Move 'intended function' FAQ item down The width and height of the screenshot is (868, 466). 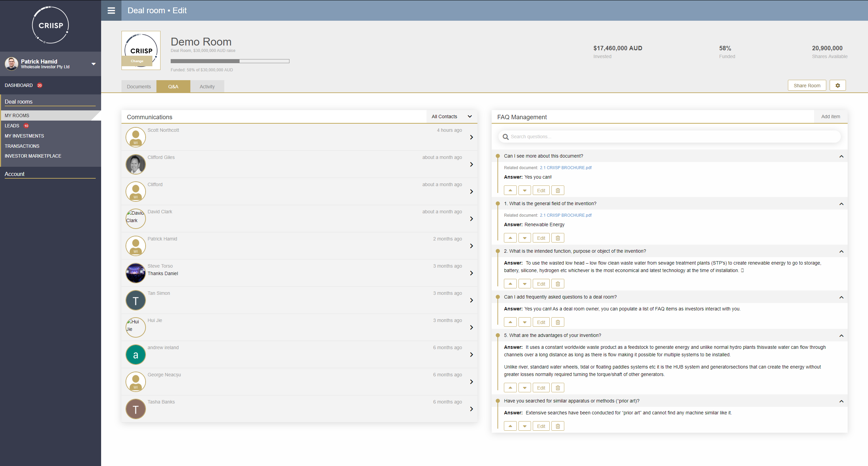click(x=525, y=284)
